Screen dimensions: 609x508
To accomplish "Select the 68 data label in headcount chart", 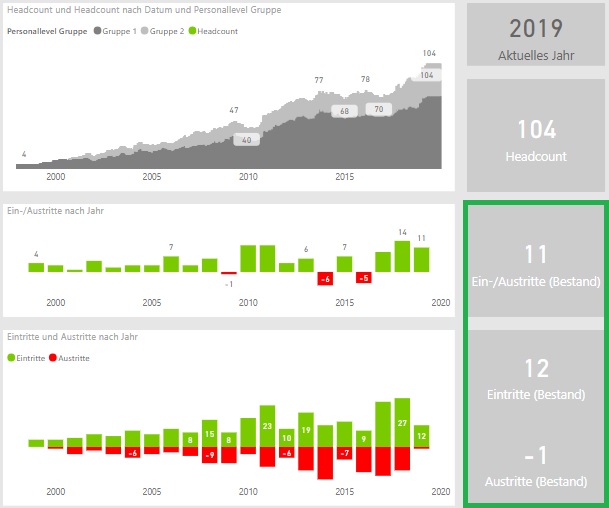I will click(x=344, y=112).
